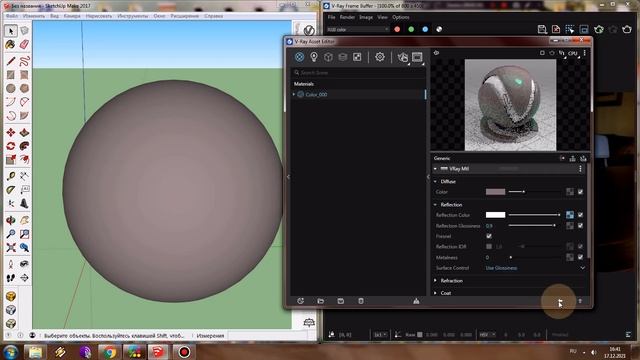Click the teapot render icon in Frame Buffer
The image size is (640, 360).
627,29
